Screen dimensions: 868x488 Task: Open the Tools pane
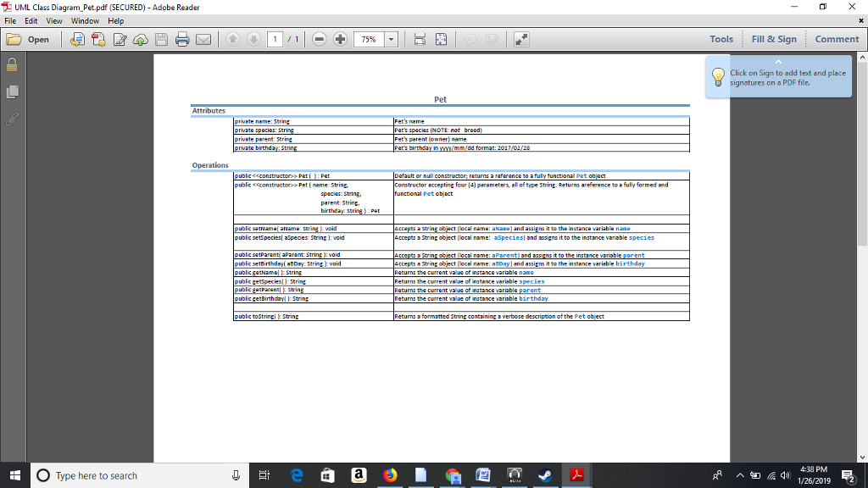pyautogui.click(x=721, y=39)
